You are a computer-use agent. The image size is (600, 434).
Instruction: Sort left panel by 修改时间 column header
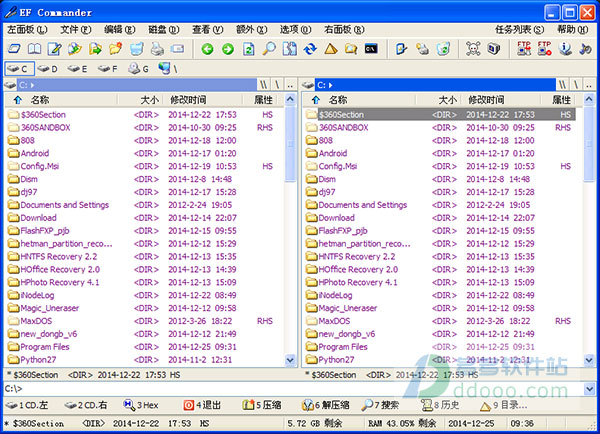pyautogui.click(x=188, y=100)
